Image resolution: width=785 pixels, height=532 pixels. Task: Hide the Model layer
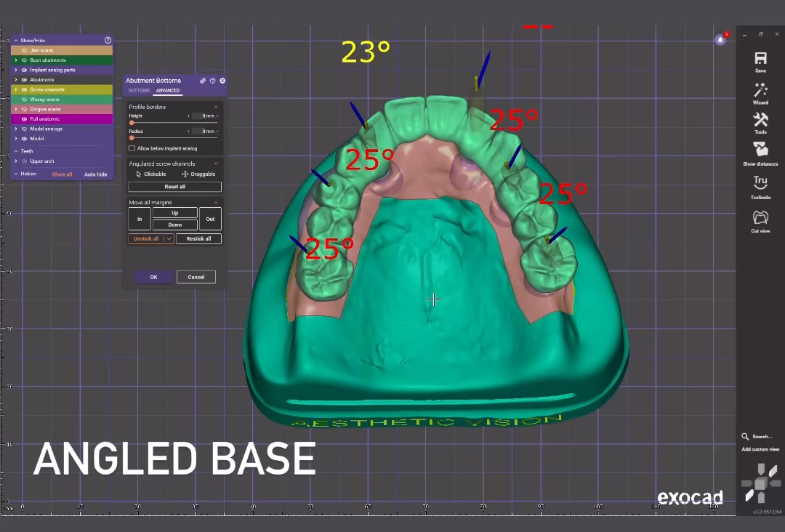(24, 139)
